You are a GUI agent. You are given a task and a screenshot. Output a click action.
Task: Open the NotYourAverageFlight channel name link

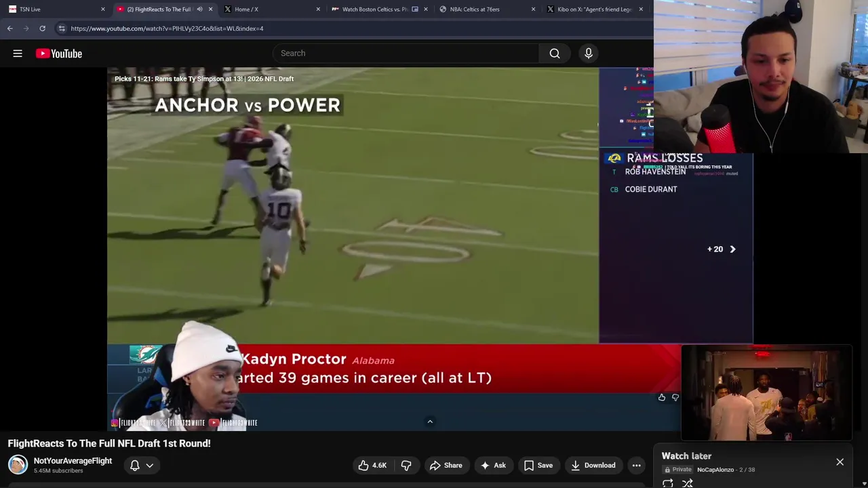73,461
